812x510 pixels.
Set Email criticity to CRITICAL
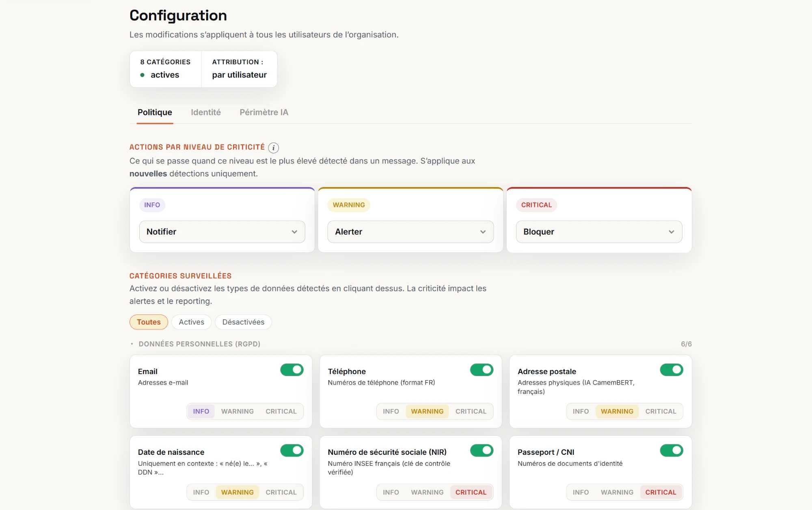(281, 411)
